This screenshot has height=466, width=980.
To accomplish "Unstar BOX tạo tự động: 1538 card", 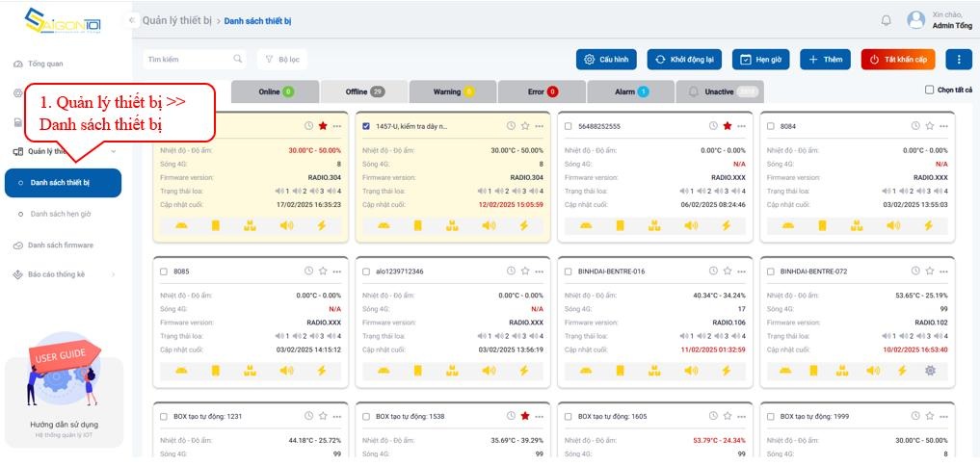I will (525, 416).
